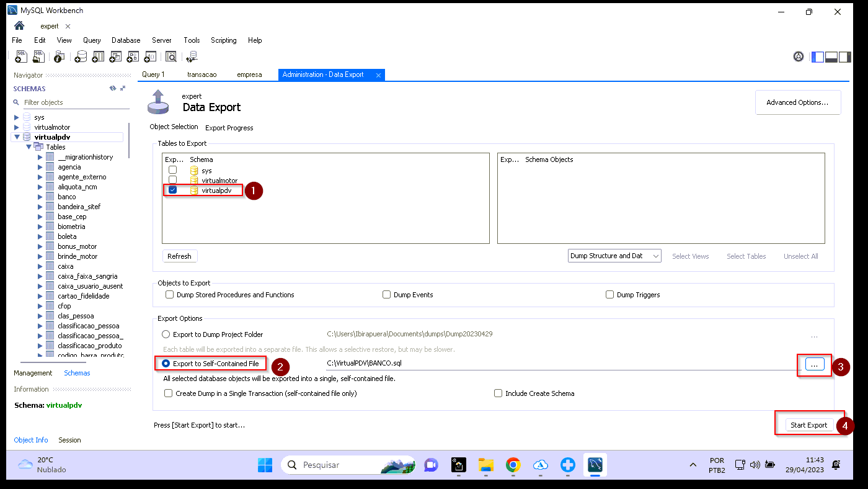Create new schema toolbar icon

(x=81, y=56)
